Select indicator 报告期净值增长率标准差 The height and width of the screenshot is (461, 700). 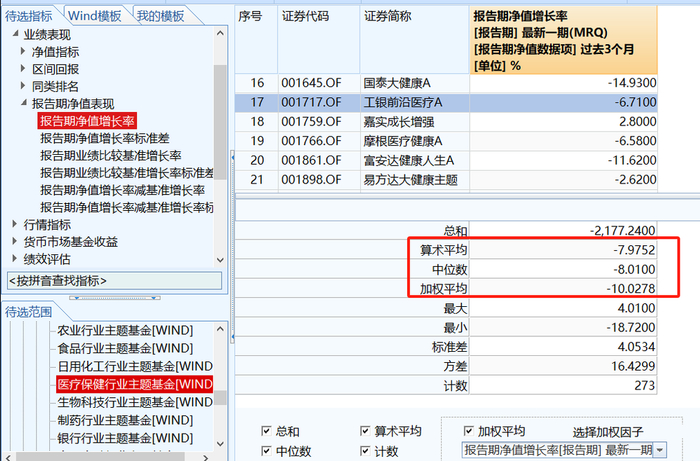tap(105, 138)
